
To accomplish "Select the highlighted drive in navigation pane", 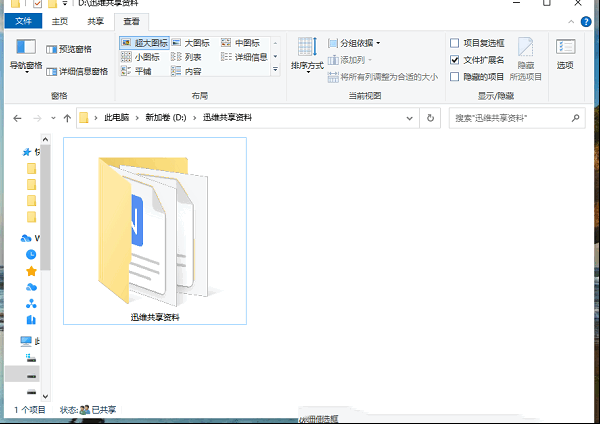I will click(x=22, y=374).
